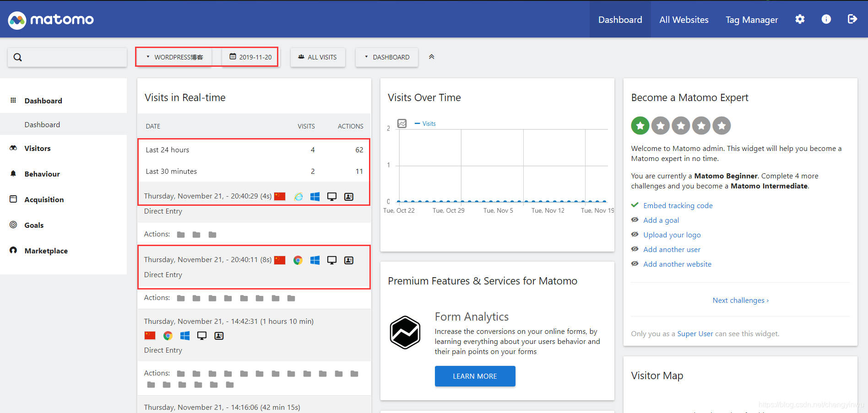The image size is (868, 413).
Task: Click first action folder in 20:40:29 visit
Action: pos(181,235)
